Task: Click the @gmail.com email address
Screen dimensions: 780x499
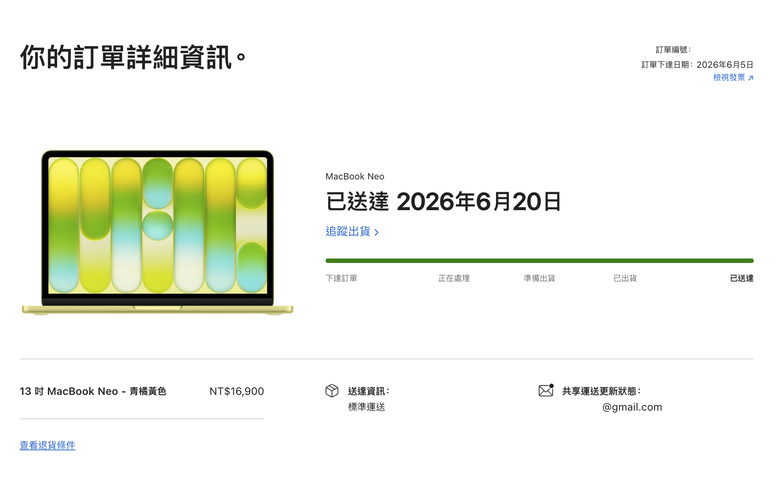Action: tap(632, 407)
